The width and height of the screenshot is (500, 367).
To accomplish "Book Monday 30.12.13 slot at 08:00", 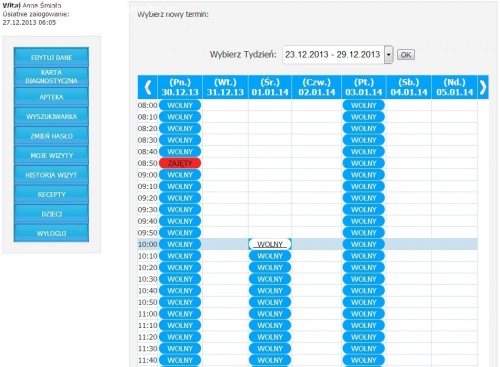I will pyautogui.click(x=180, y=105).
